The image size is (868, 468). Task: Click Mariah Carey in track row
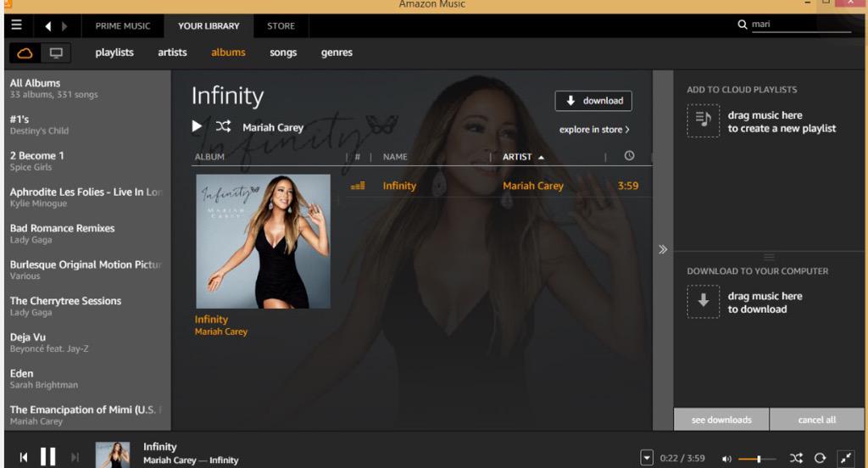532,186
